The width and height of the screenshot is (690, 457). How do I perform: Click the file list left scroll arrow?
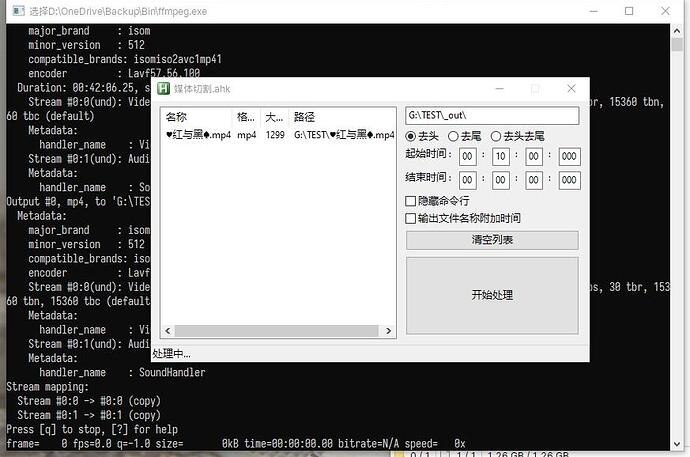point(168,331)
